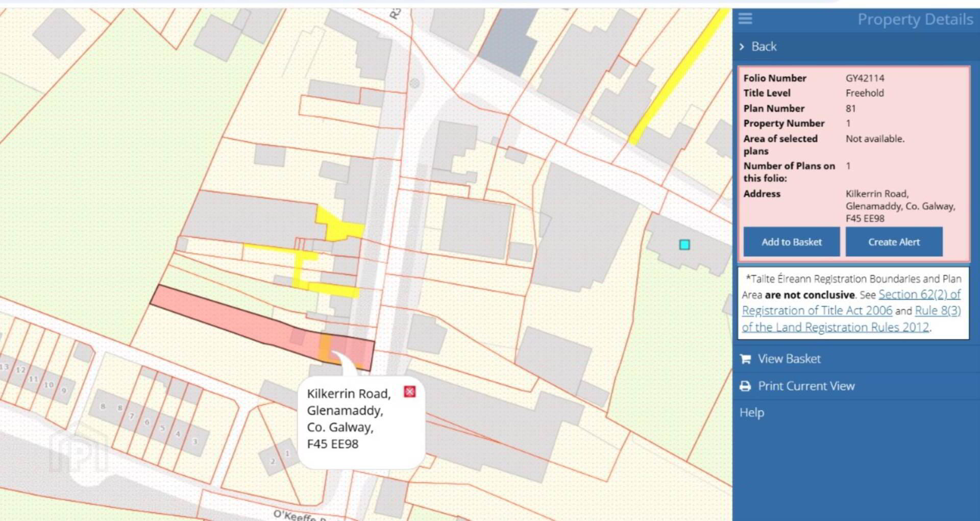The image size is (980, 521).
Task: Click 'Not available.' area value
Action: (875, 138)
